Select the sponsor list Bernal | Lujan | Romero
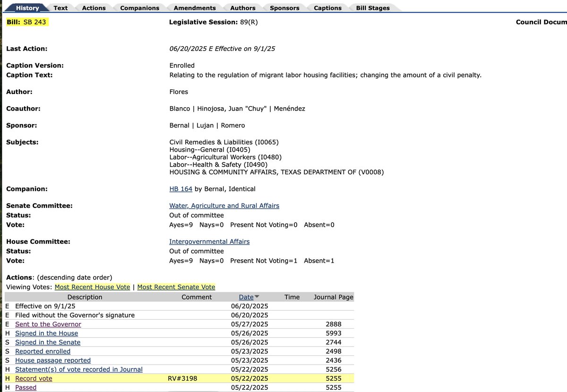The width and height of the screenshot is (567, 392). coord(207,126)
